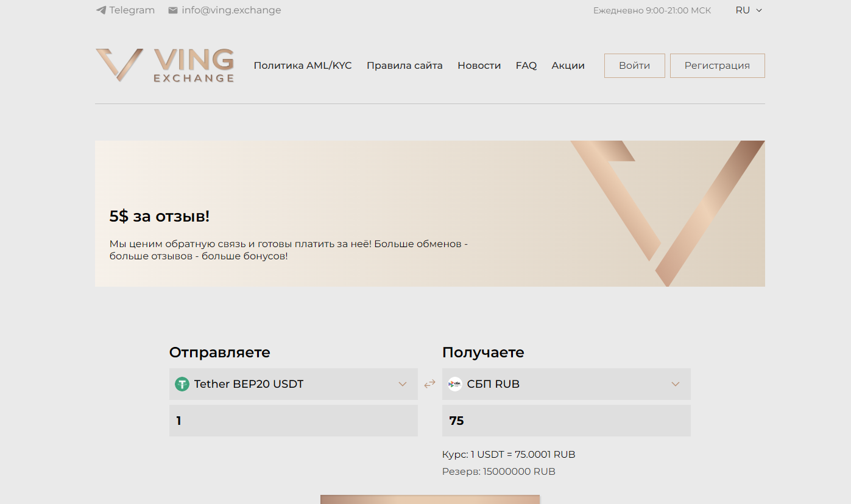The height and width of the screenshot is (504, 851).
Task: Open Политика AML/KYC menu item
Action: point(303,66)
